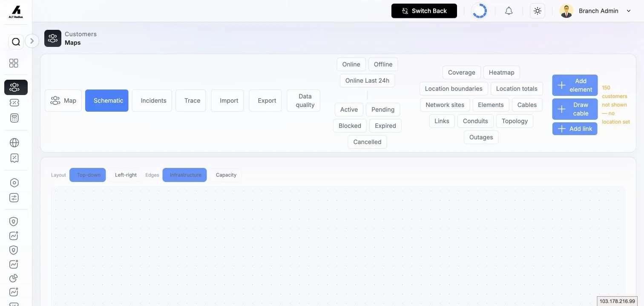Toggle the Heatmap layer
Image resolution: width=644 pixels, height=306 pixels.
coord(502,72)
